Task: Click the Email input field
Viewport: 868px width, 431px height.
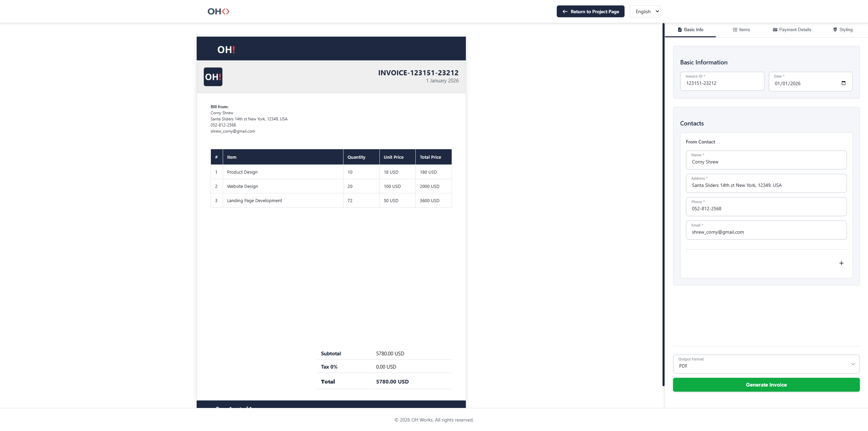Action: 766,232
